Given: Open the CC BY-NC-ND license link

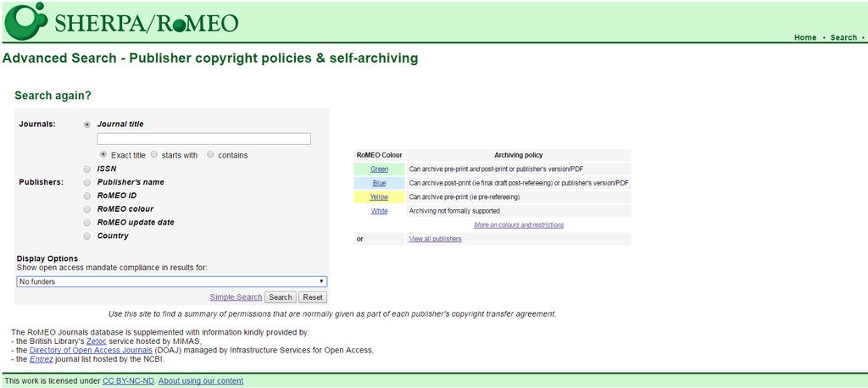Looking at the screenshot, I should (x=129, y=381).
